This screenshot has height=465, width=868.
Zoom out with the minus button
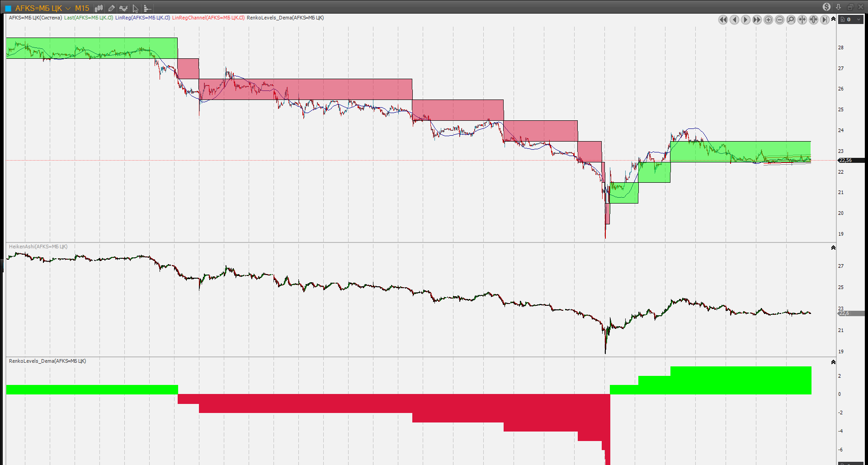pos(779,19)
